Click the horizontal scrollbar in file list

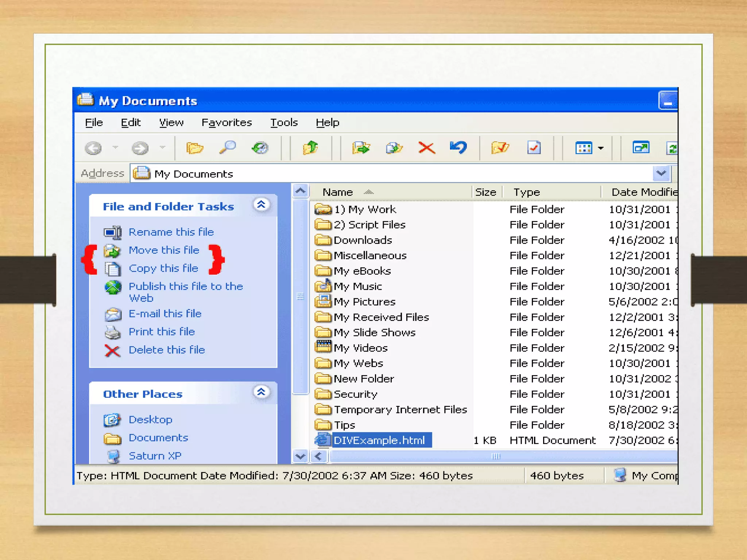point(495,456)
